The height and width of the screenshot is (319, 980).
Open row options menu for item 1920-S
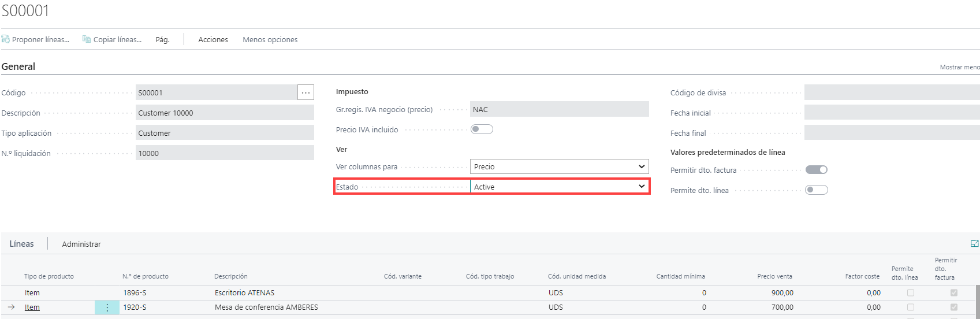(107, 307)
